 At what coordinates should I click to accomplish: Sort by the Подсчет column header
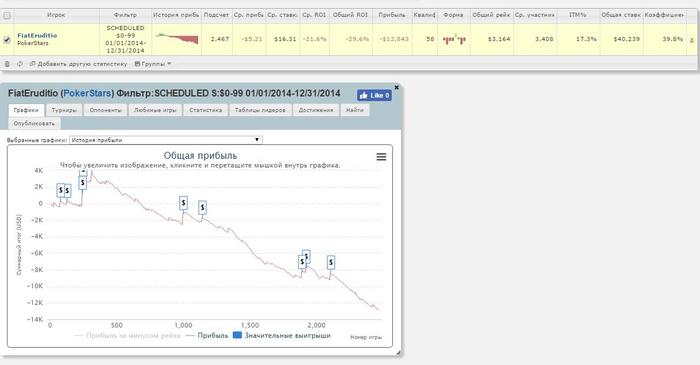click(216, 15)
